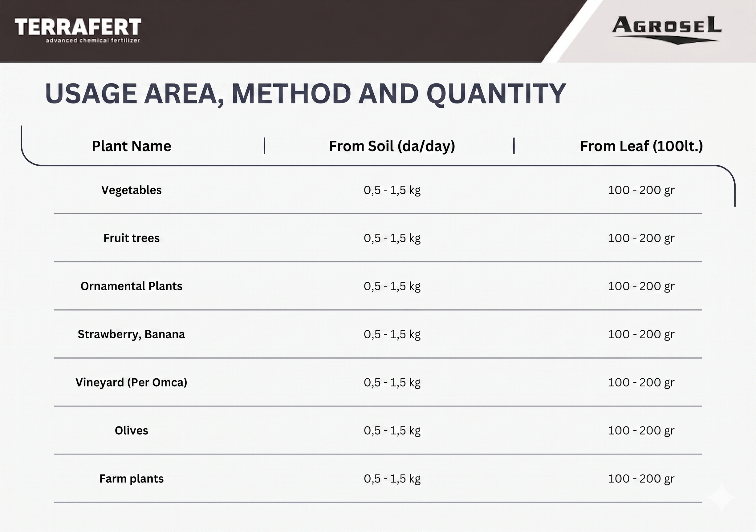Select the From Leaf (100lt.) column header
756x532 pixels.
point(641,146)
